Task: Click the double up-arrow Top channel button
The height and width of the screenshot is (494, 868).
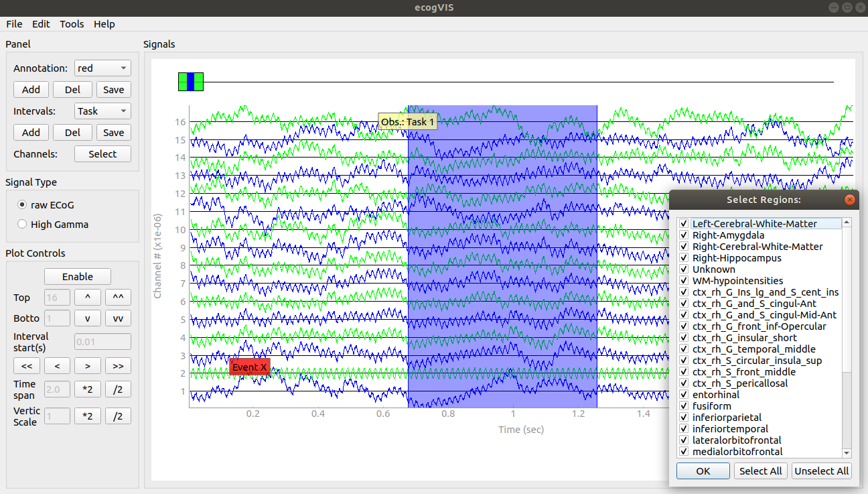Action: click(x=118, y=298)
